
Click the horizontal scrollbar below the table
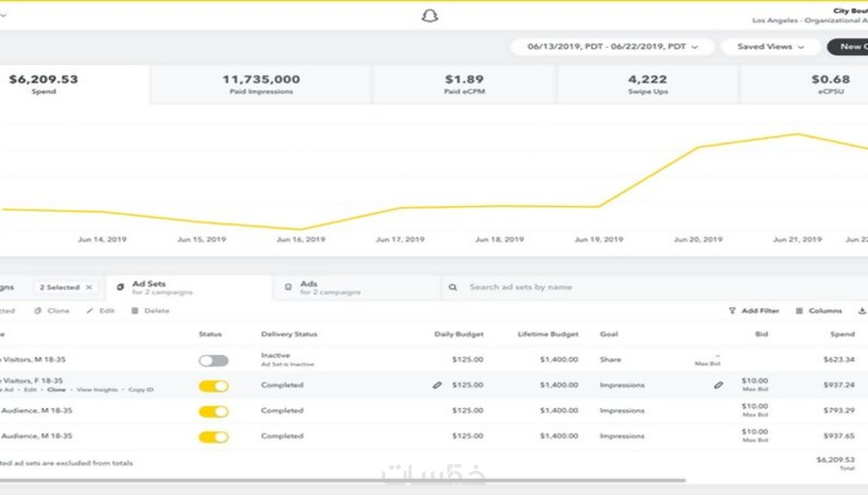point(342,480)
